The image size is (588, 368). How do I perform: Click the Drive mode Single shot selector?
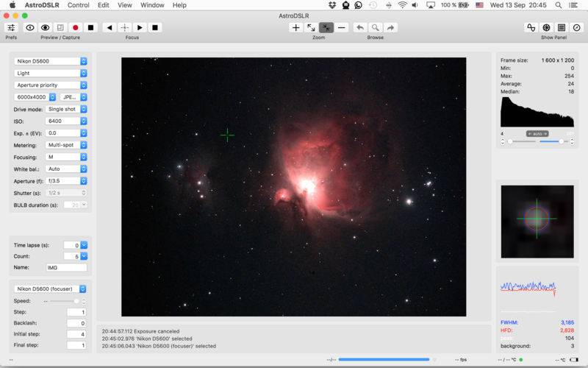66,109
